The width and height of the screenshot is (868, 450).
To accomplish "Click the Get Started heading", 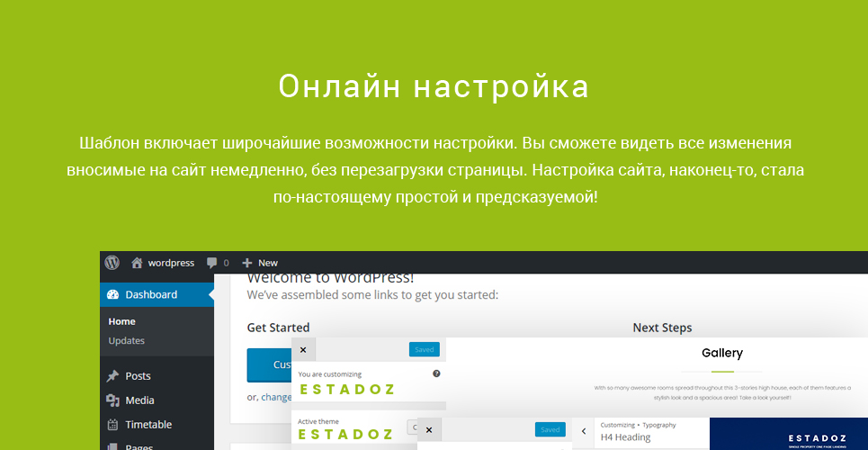I will [278, 328].
